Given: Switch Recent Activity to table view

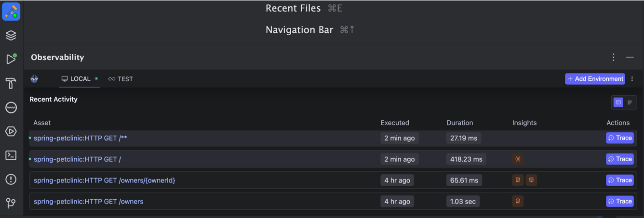Looking at the screenshot, I should click(618, 102).
